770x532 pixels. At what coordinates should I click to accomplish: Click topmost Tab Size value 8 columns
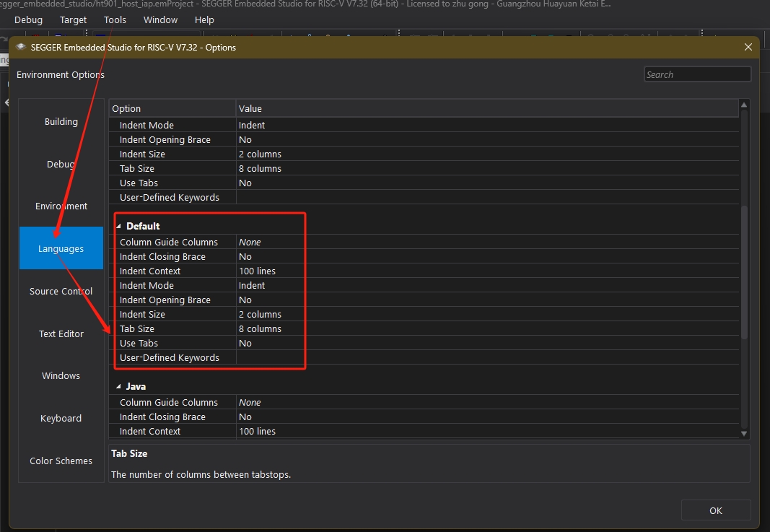[261, 168]
